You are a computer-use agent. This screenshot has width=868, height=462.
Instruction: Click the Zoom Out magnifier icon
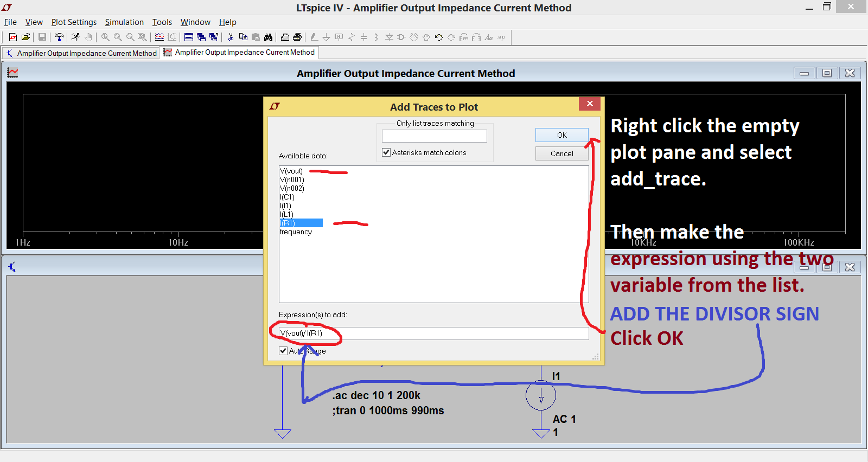point(130,37)
